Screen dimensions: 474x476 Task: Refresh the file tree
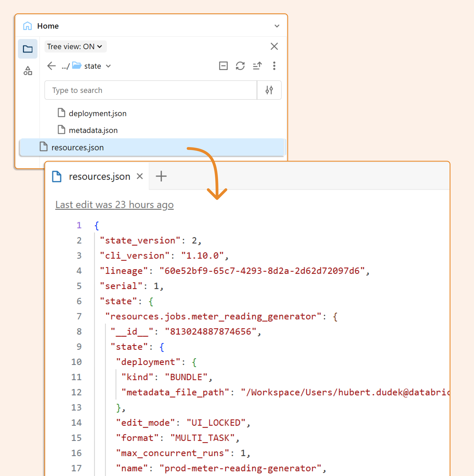click(x=240, y=66)
